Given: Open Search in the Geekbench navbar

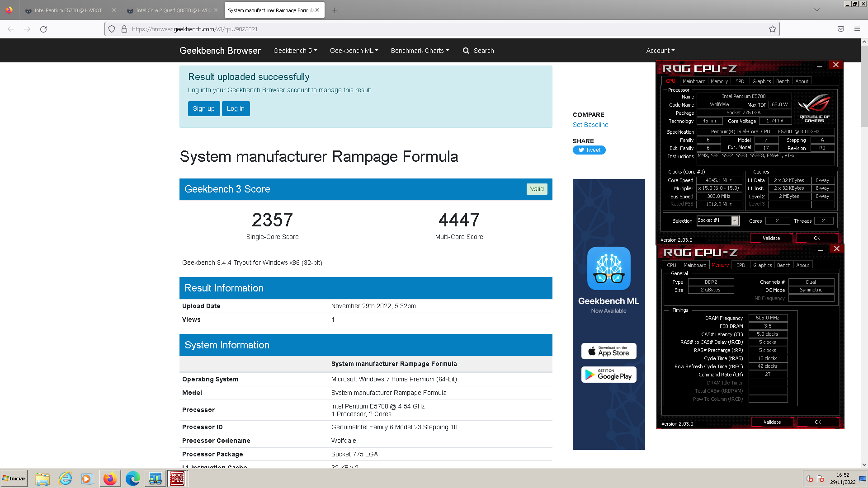Looking at the screenshot, I should coord(478,51).
